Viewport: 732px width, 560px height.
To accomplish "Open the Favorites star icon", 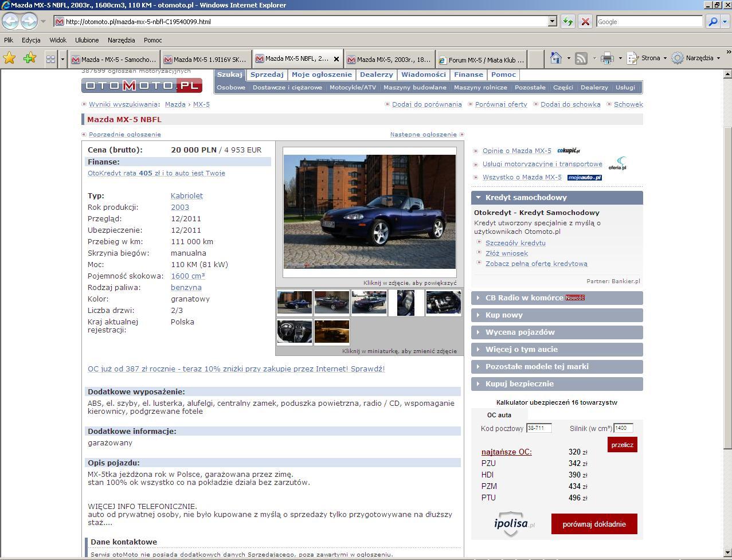I will (10, 58).
